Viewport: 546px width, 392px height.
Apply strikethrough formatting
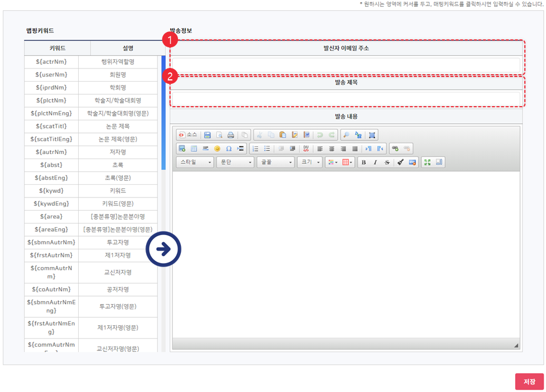387,163
